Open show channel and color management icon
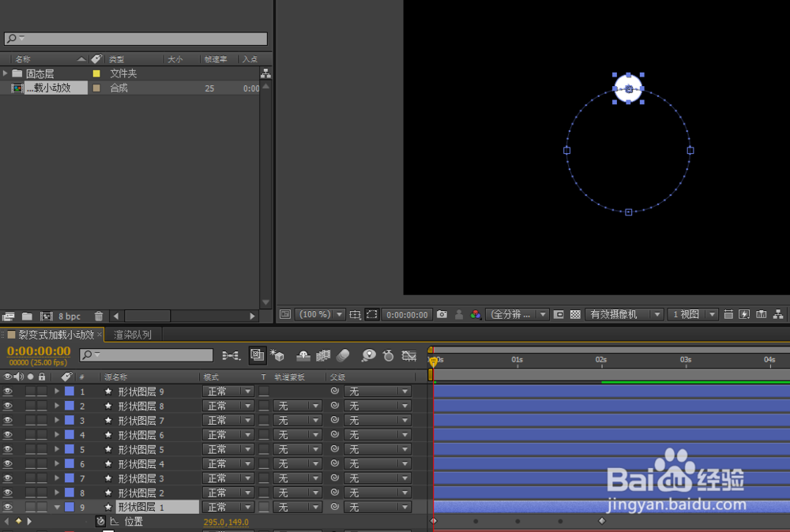Screen dimensions: 790x532 tap(475, 315)
